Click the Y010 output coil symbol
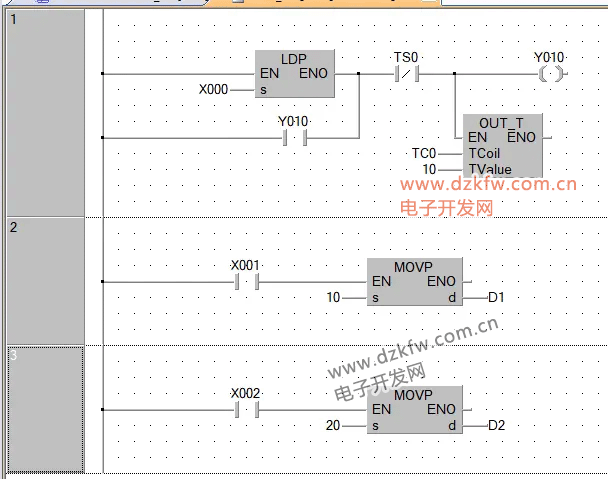The image size is (608, 479). [x=549, y=74]
